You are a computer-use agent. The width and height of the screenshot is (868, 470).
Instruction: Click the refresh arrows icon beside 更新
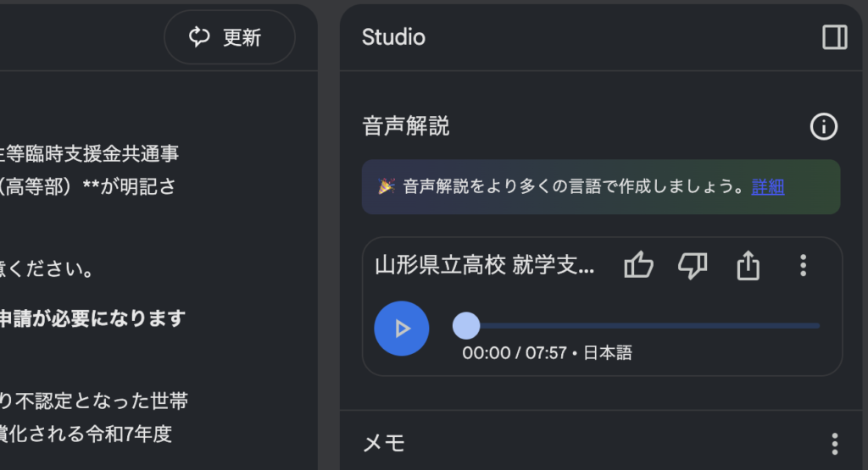(x=199, y=37)
